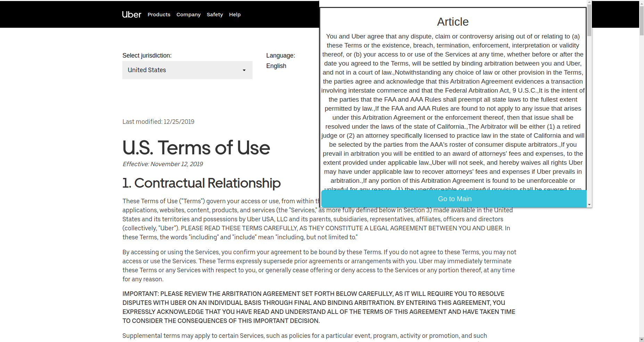Image resolution: width=644 pixels, height=342 pixels.
Task: Expand the United States jurisdiction dropdown
Action: pyautogui.click(x=187, y=70)
